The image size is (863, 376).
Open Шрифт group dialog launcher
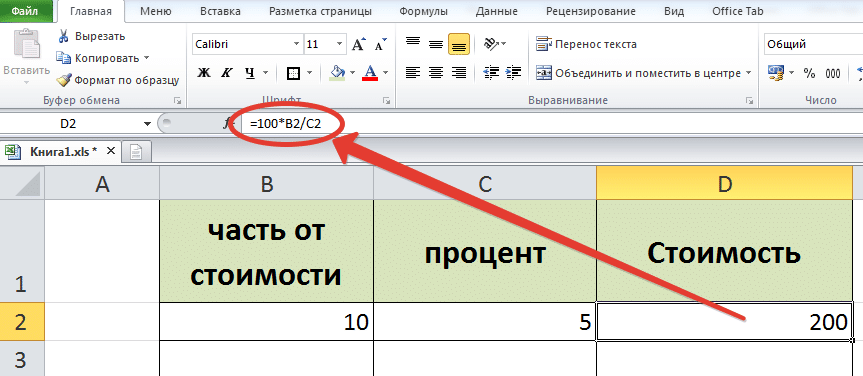point(386,101)
